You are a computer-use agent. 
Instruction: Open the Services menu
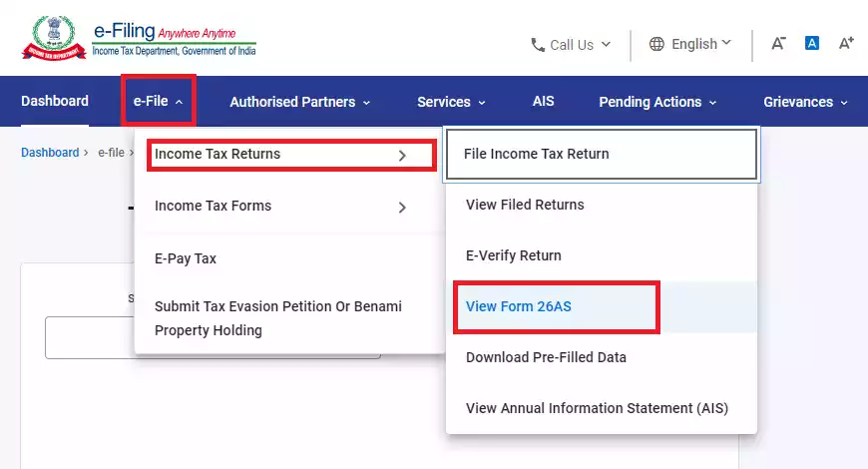point(451,102)
